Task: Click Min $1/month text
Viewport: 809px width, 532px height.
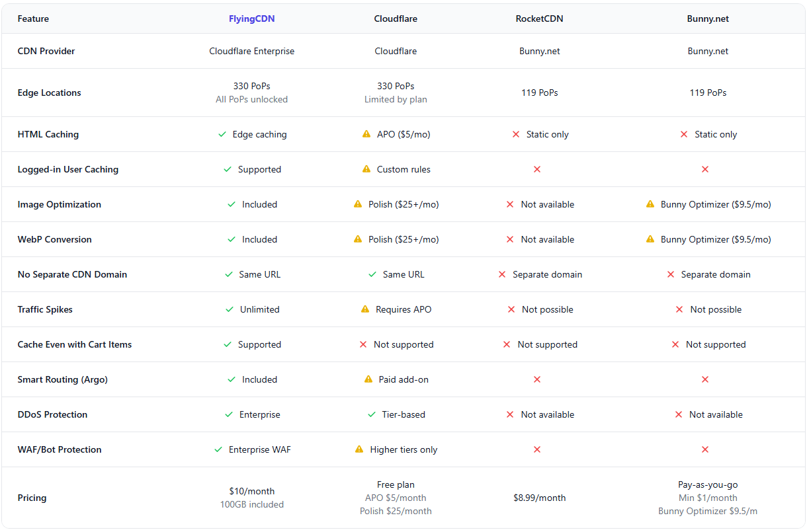Action: coord(708,498)
